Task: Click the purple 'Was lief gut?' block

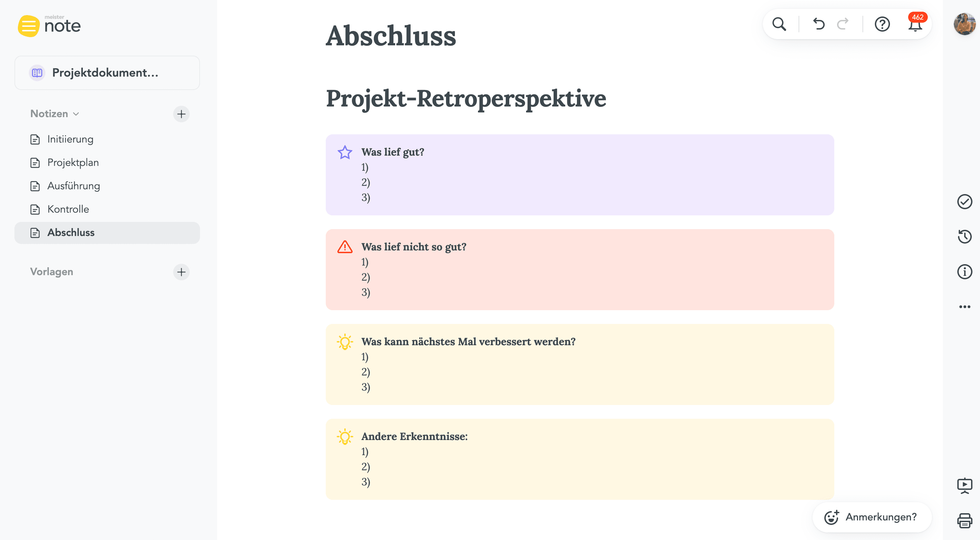Action: [579, 175]
